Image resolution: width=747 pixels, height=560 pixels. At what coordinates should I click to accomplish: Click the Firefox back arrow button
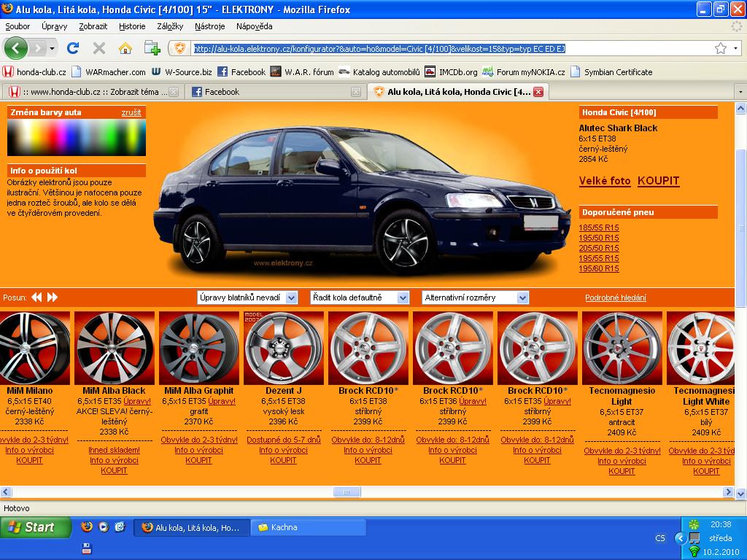click(17, 48)
